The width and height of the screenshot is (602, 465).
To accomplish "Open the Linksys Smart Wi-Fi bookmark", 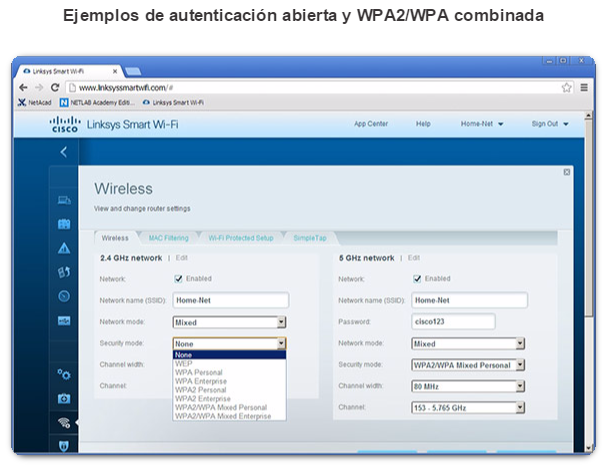I will click(x=173, y=103).
